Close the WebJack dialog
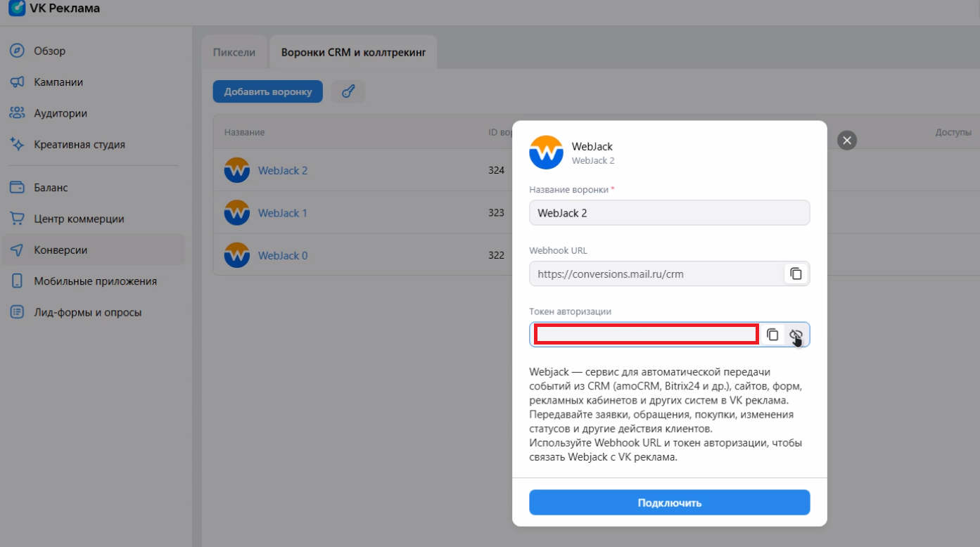 click(x=847, y=141)
